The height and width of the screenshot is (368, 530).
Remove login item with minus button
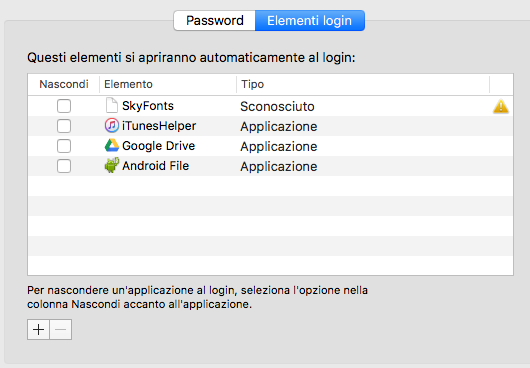pyautogui.click(x=61, y=329)
